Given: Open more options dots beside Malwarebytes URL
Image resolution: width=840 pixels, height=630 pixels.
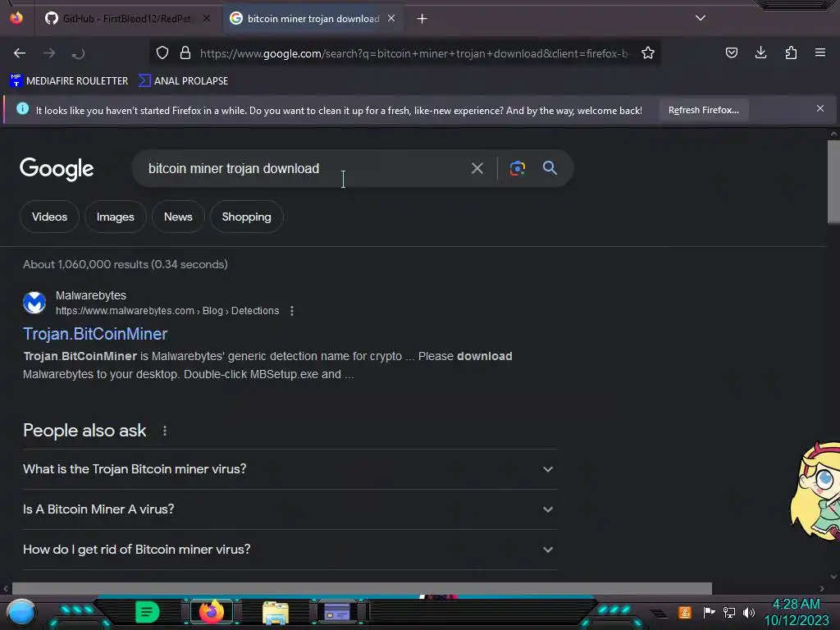Looking at the screenshot, I should (292, 311).
